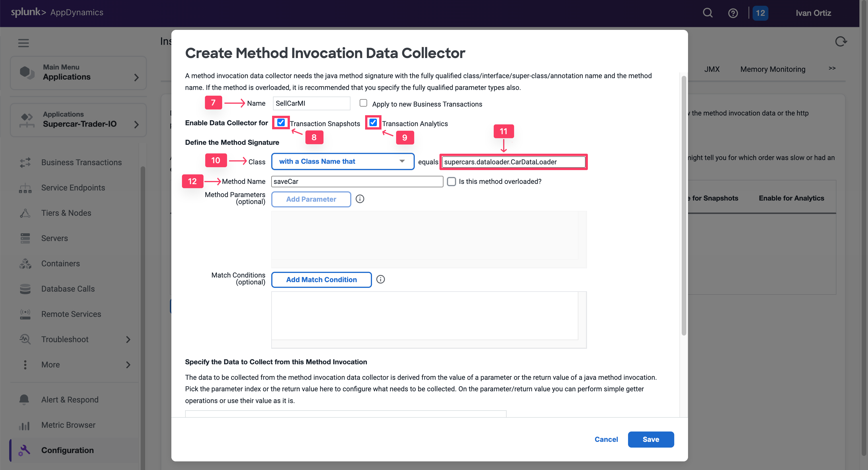Click the refresh icon at top right
The height and width of the screenshot is (470, 868).
[841, 42]
